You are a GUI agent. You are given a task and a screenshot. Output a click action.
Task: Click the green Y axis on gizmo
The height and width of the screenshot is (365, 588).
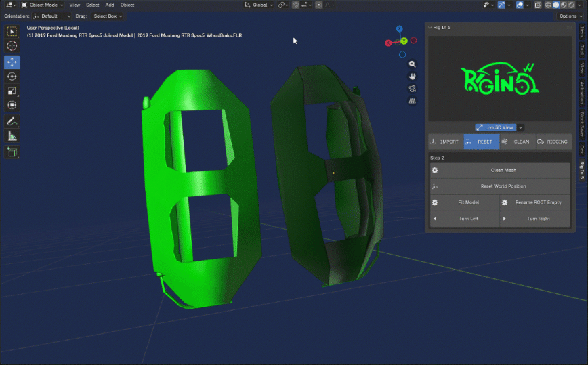(404, 41)
